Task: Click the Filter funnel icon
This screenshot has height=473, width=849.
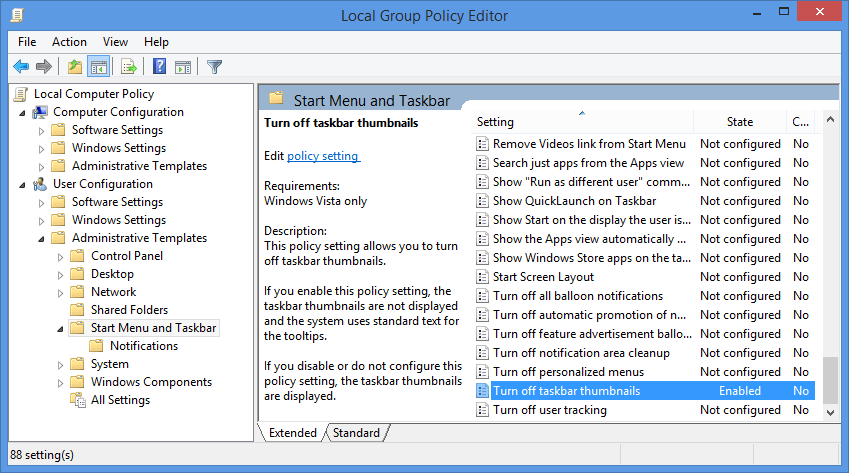Action: tap(214, 67)
